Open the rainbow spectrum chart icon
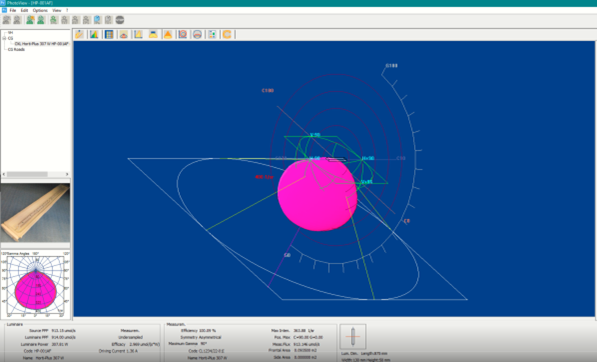Image resolution: width=597 pixels, height=362 pixels. coord(94,35)
